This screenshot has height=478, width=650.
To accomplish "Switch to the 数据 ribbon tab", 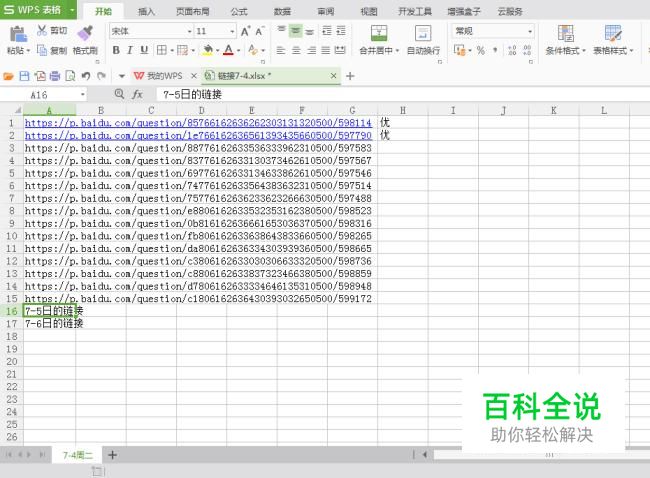I will click(x=282, y=11).
